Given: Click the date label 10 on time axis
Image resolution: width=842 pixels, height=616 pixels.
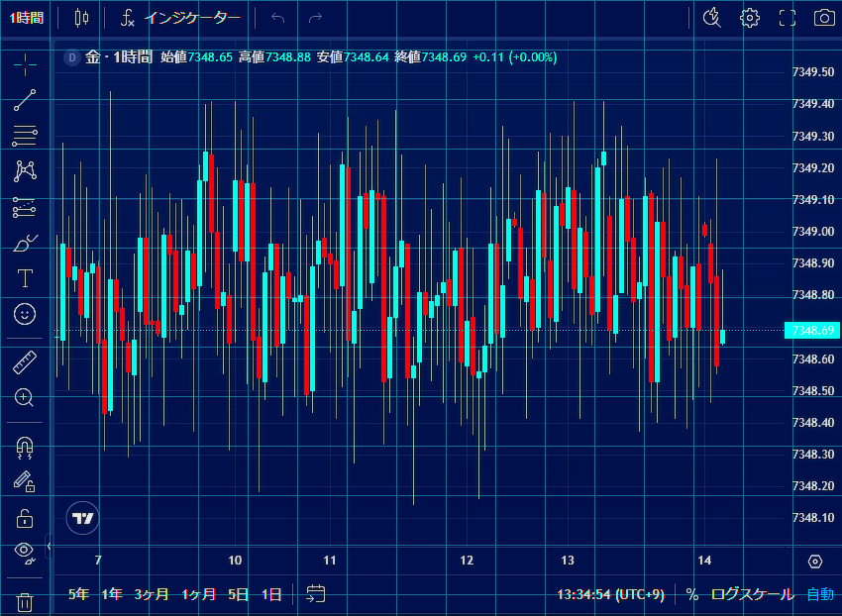Looking at the screenshot, I should (235, 561).
